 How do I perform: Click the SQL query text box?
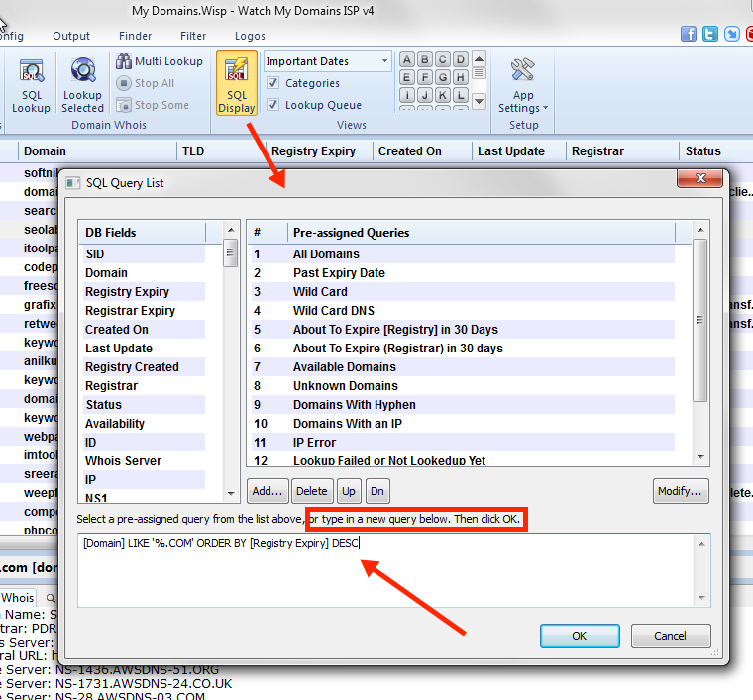387,570
